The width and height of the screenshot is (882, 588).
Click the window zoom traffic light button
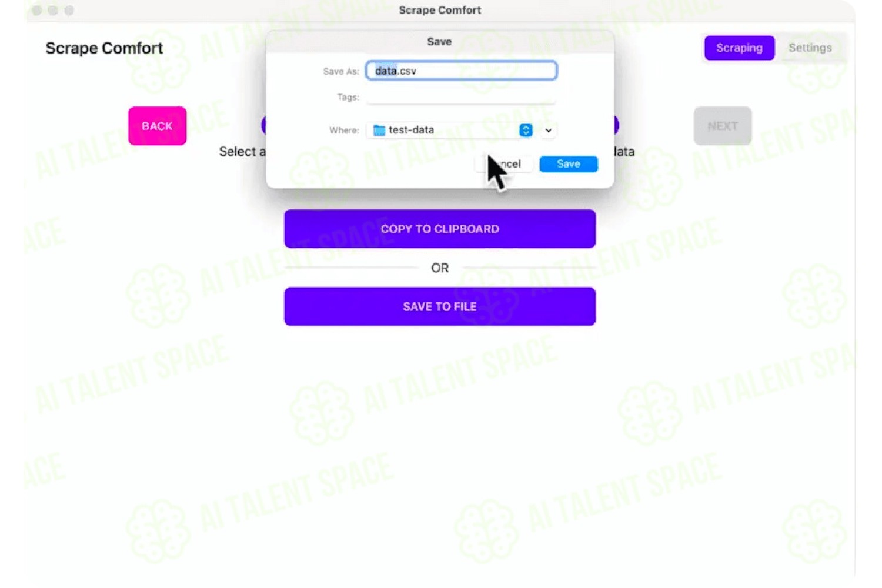click(x=69, y=10)
